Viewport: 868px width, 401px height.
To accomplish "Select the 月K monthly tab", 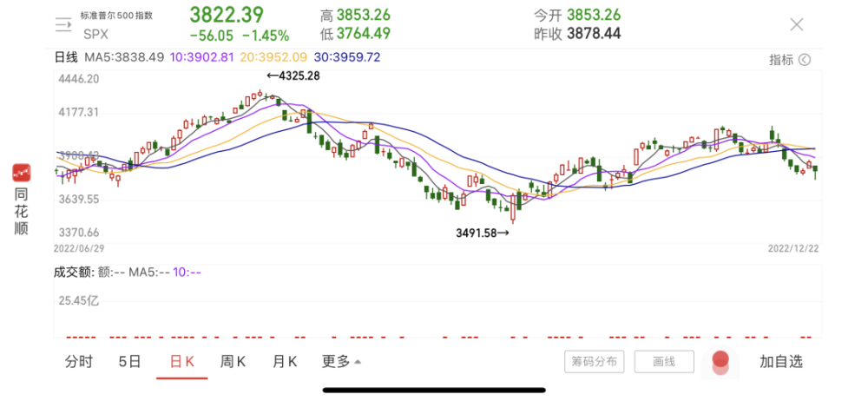I will pyautogui.click(x=285, y=362).
